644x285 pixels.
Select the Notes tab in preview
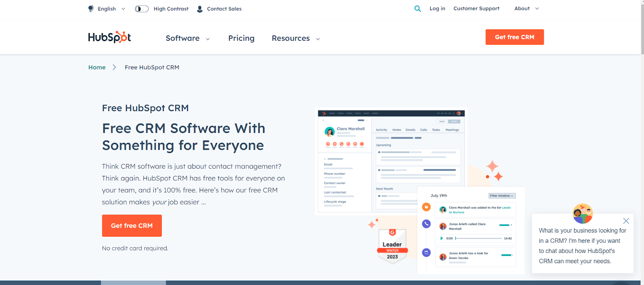pos(397,130)
